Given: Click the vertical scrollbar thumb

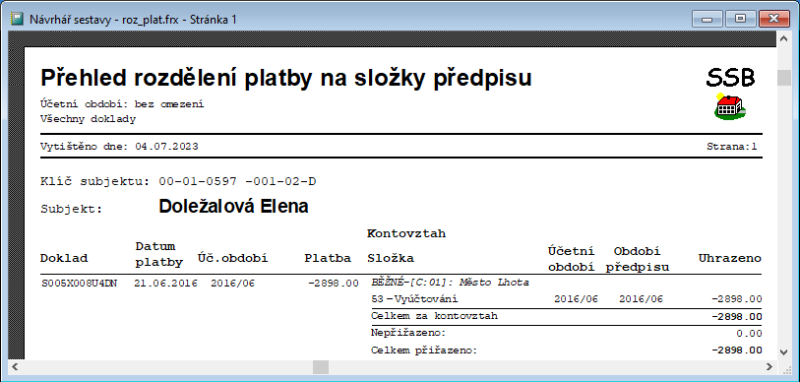Looking at the screenshot, I should click(783, 78).
